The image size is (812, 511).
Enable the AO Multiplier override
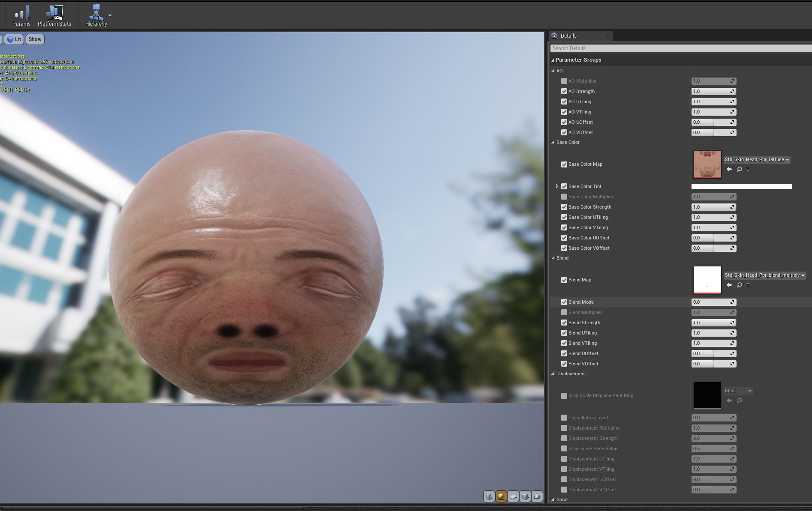[564, 81]
